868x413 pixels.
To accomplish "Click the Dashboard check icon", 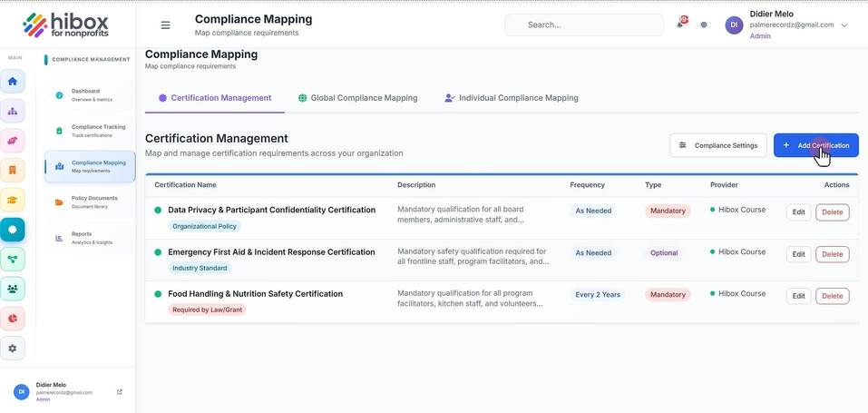I will click(x=59, y=94).
